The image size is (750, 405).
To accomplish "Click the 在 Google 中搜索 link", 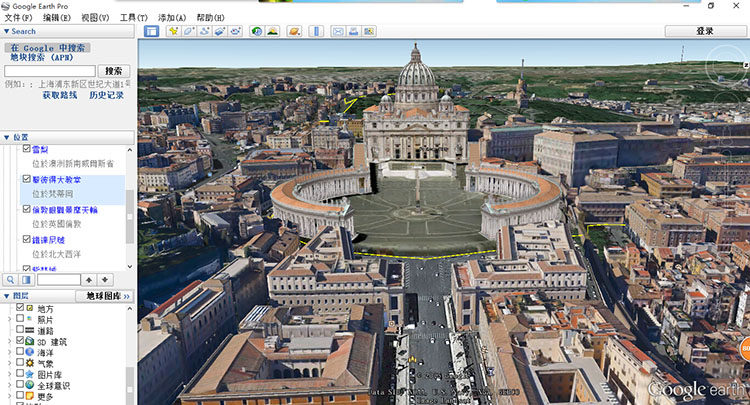I will tap(48, 48).
